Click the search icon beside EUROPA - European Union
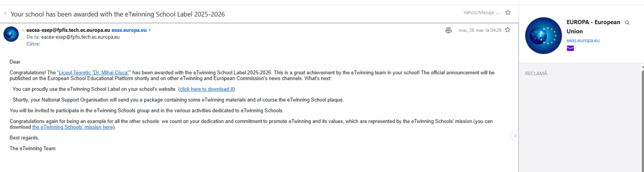Image resolution: width=644 pixels, height=172 pixels. coord(627,23)
